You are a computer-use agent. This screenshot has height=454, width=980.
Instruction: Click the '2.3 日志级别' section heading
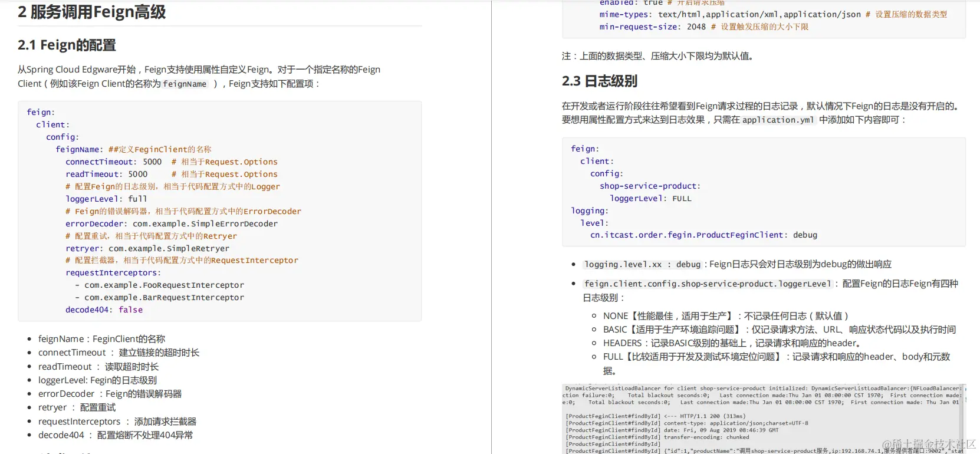tap(600, 81)
